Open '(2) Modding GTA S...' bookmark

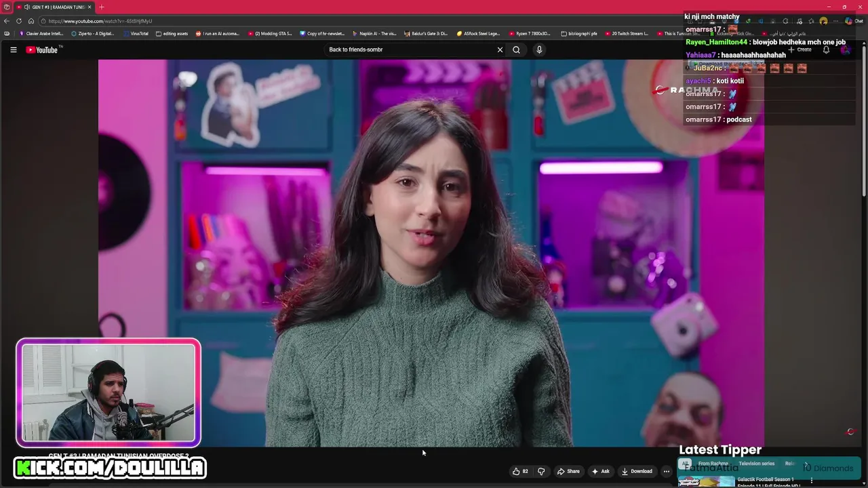(270, 33)
